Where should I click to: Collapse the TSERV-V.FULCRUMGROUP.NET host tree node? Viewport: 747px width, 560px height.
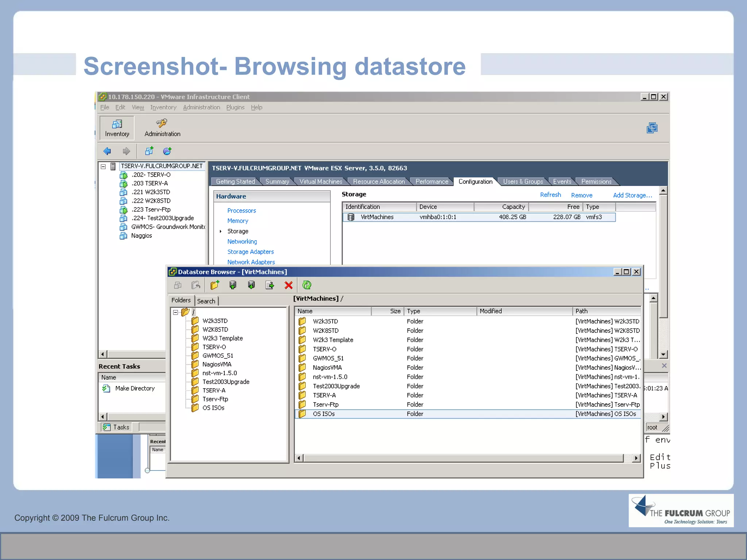coord(103,166)
